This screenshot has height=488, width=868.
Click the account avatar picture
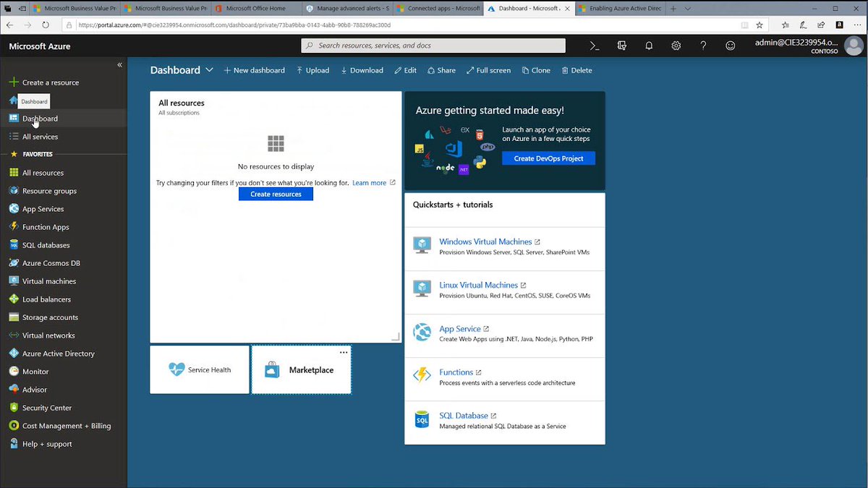[x=854, y=46]
